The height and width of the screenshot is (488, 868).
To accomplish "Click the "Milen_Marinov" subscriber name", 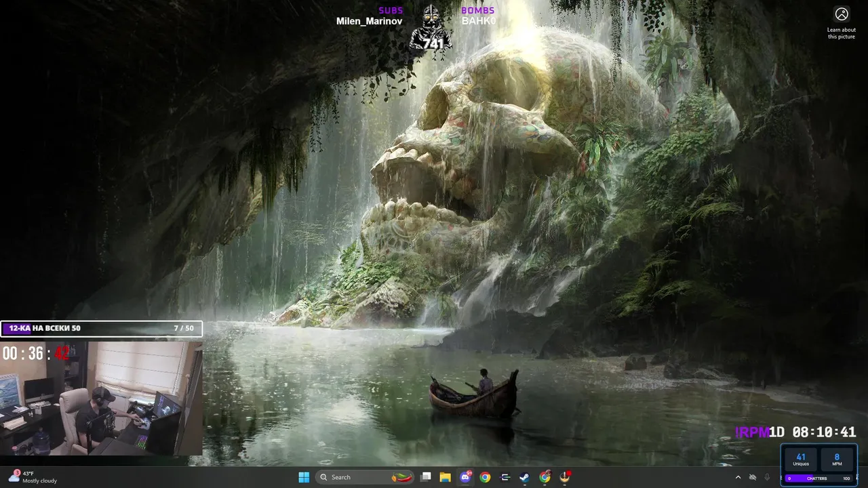I will pos(370,21).
